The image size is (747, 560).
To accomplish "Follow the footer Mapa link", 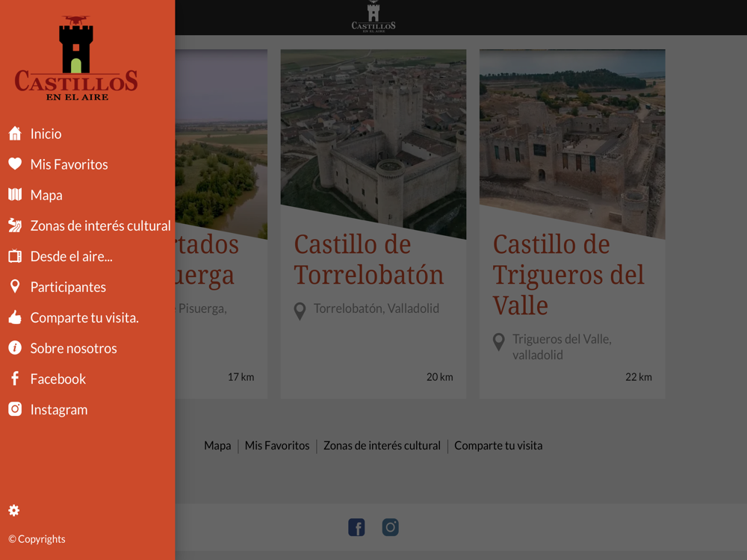I will (x=217, y=446).
